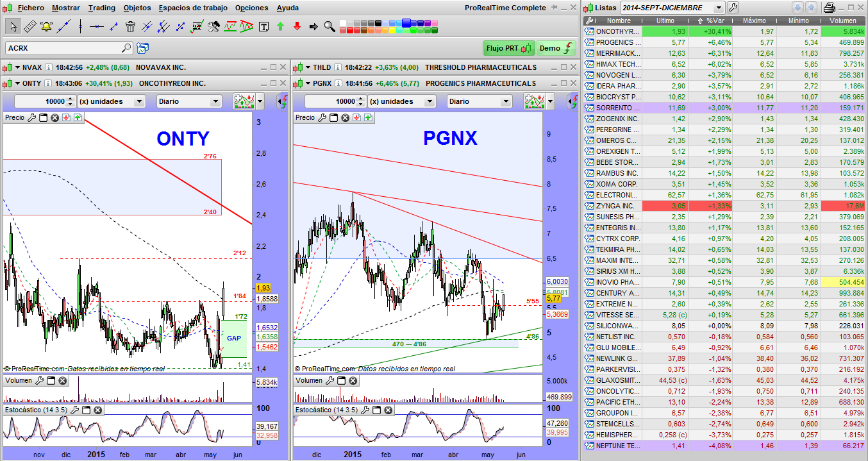Select the arrow cursor tool
The height and width of the screenshot is (461, 868).
click(13, 26)
